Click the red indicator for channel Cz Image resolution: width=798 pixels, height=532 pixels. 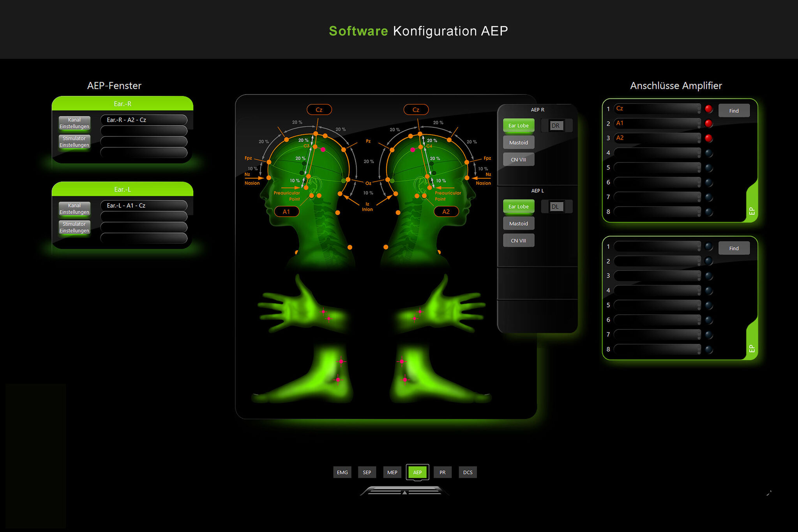click(x=708, y=109)
